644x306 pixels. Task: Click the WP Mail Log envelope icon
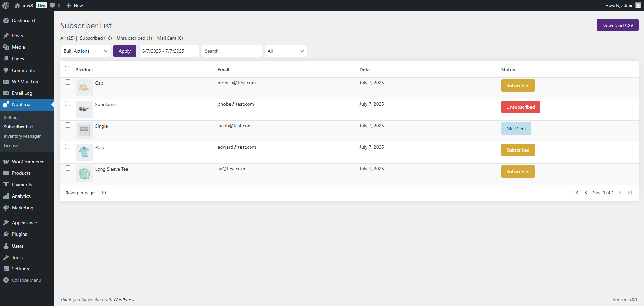coord(6,82)
